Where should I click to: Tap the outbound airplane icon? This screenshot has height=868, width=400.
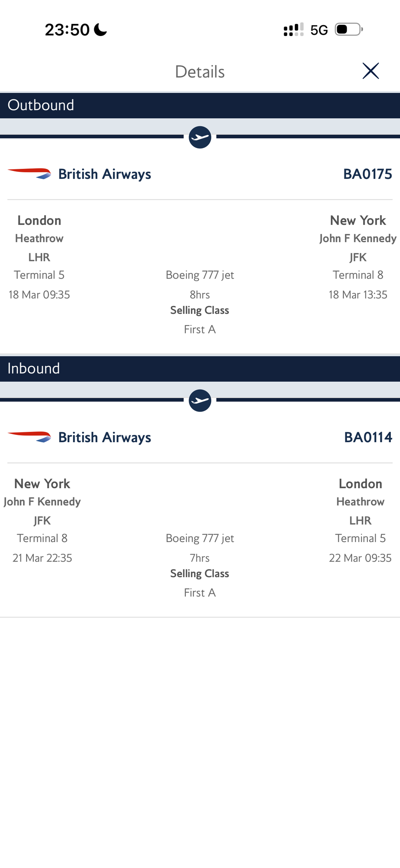(200, 137)
